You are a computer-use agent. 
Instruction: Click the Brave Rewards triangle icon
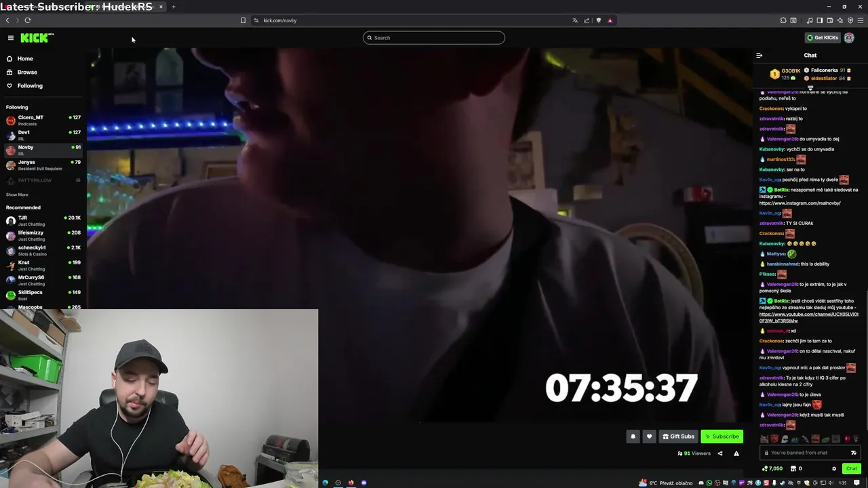point(610,20)
